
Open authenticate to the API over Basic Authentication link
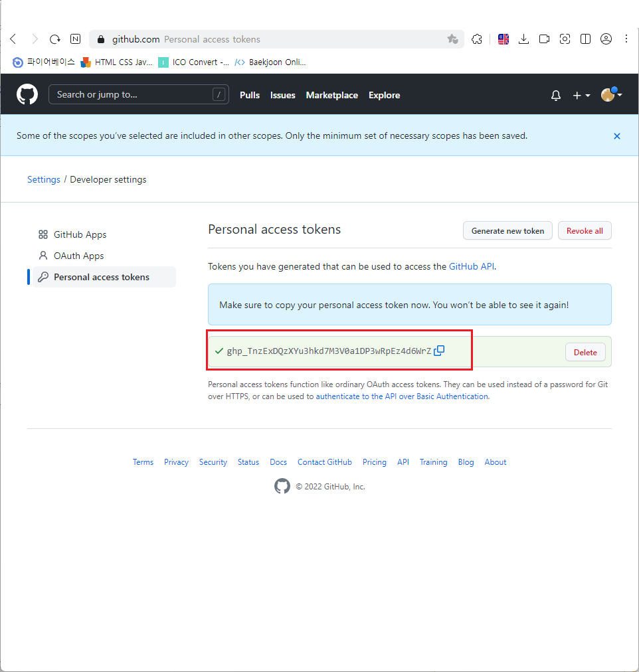[402, 396]
